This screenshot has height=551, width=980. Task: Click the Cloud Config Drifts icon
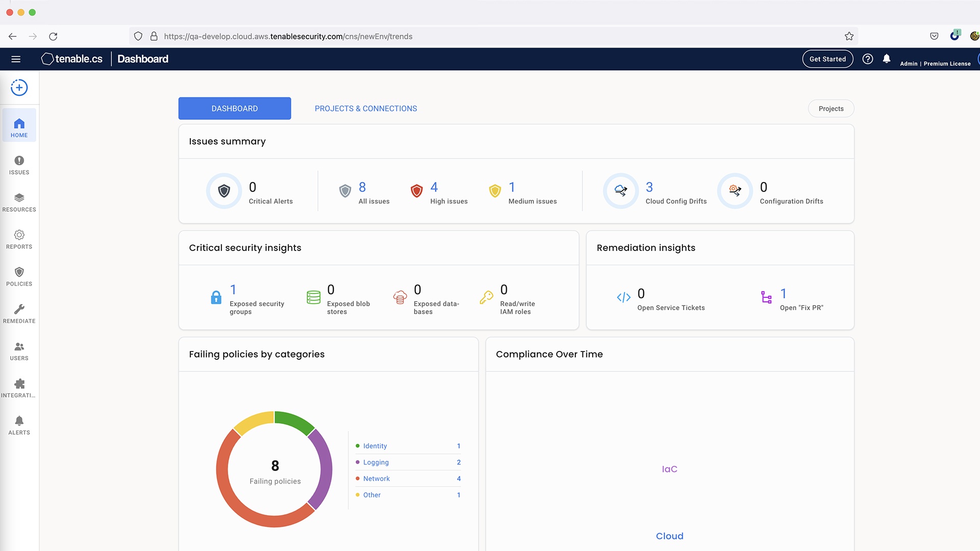coord(621,191)
